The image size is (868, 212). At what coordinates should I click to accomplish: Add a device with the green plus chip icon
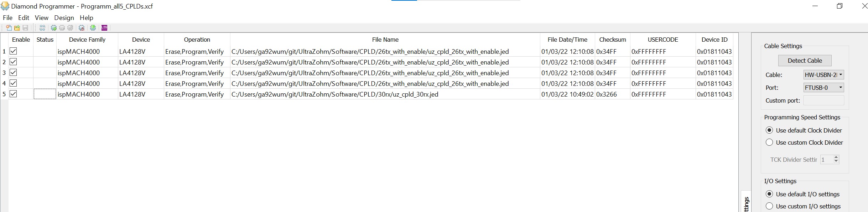point(54,28)
